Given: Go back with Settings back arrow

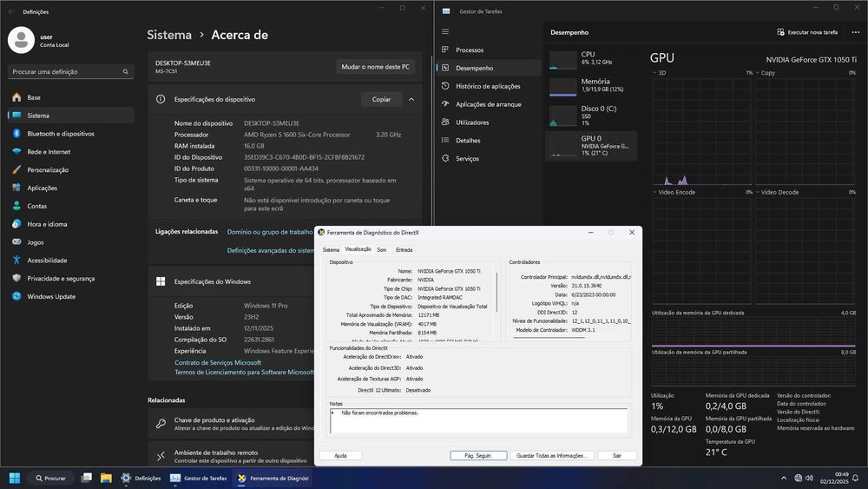Looking at the screenshot, I should point(11,11).
